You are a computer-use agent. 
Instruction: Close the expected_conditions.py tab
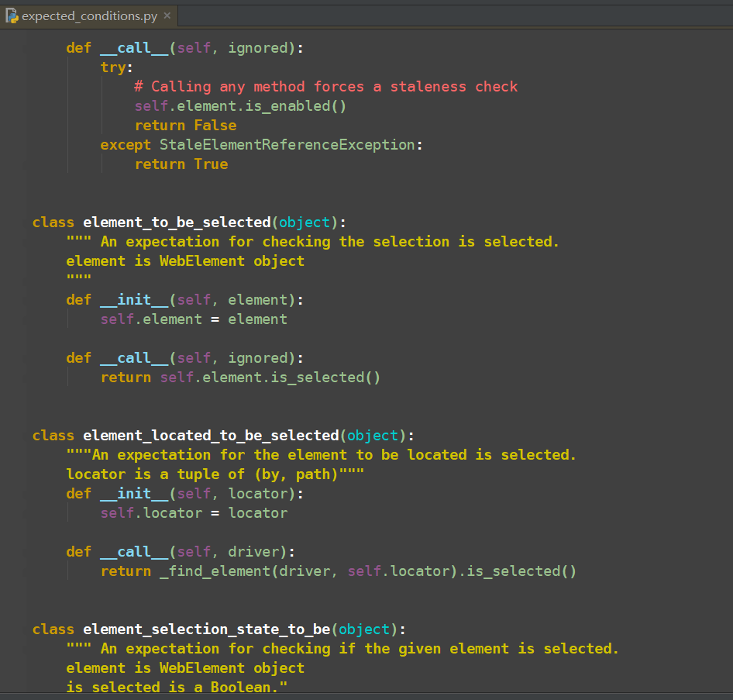(167, 16)
